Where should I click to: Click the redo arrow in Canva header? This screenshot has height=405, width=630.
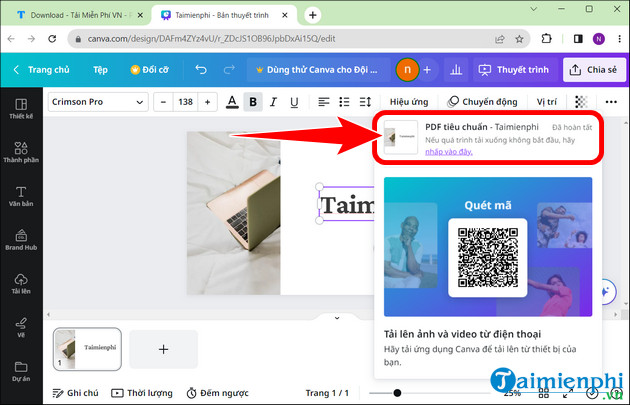click(x=229, y=70)
